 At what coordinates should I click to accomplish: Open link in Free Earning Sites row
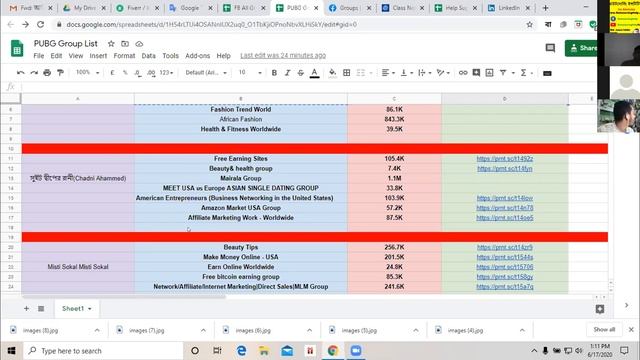click(x=504, y=158)
